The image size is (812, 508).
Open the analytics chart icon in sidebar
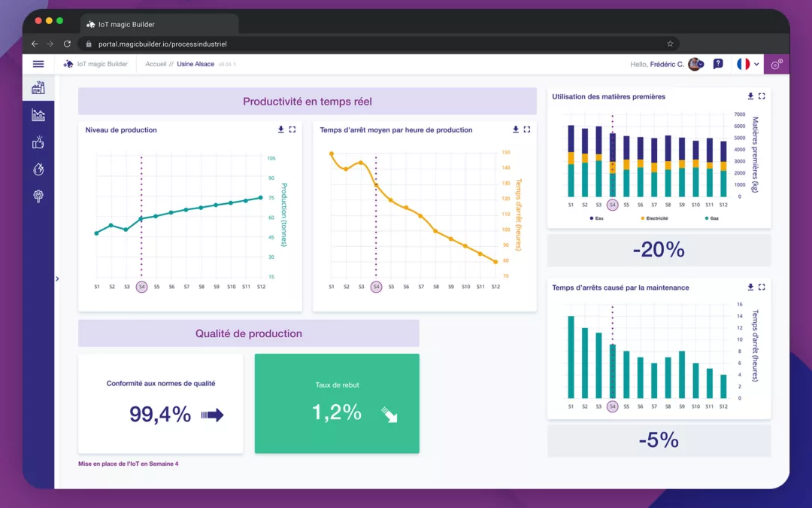pos(38,115)
